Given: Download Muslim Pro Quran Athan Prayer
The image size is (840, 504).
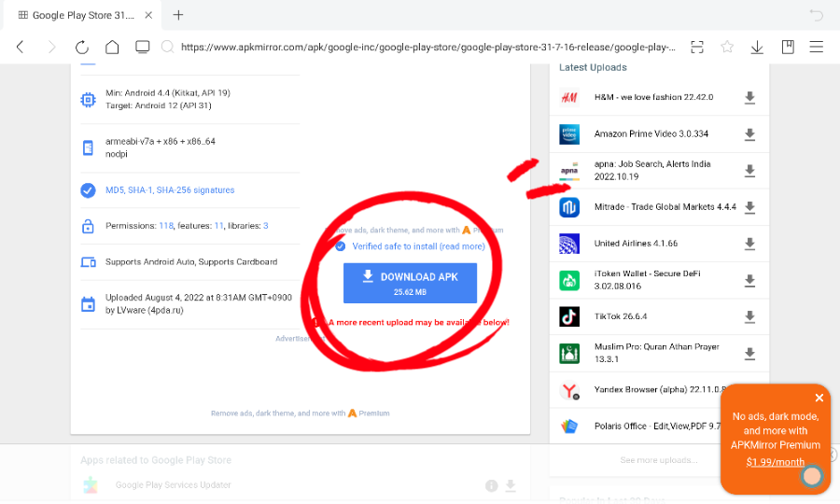Looking at the screenshot, I should click(x=749, y=354).
